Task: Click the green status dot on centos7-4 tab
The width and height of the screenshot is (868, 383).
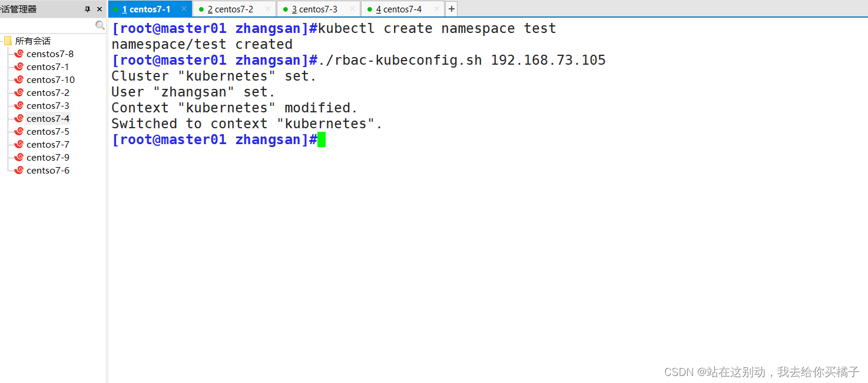Action: (x=370, y=9)
